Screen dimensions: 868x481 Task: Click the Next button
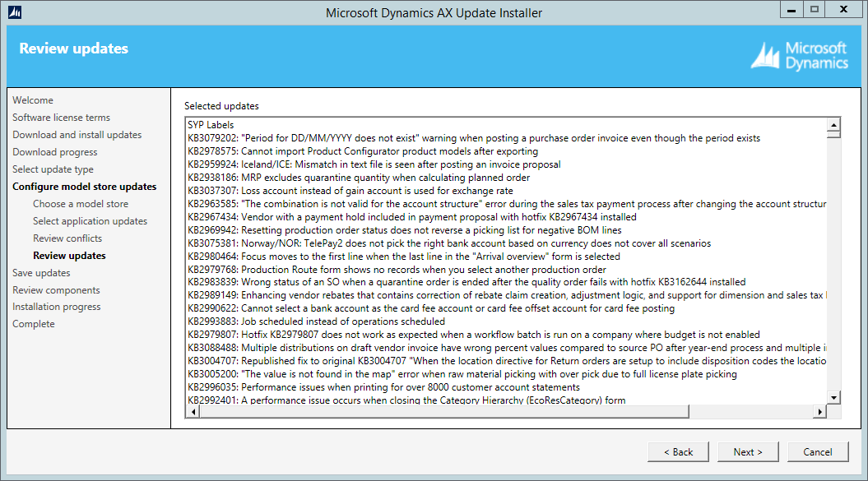pyautogui.click(x=748, y=451)
